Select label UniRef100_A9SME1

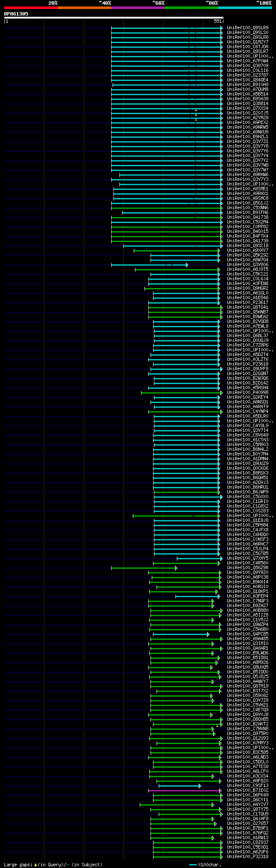(248, 189)
